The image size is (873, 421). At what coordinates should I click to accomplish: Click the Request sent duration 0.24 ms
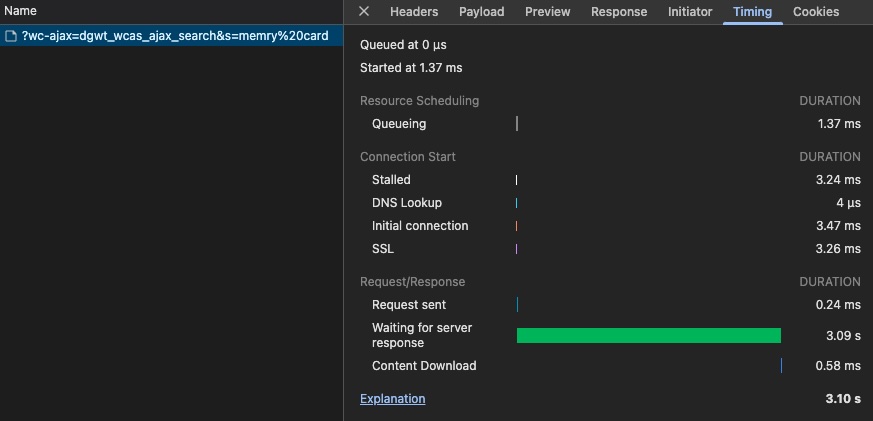[838, 305]
